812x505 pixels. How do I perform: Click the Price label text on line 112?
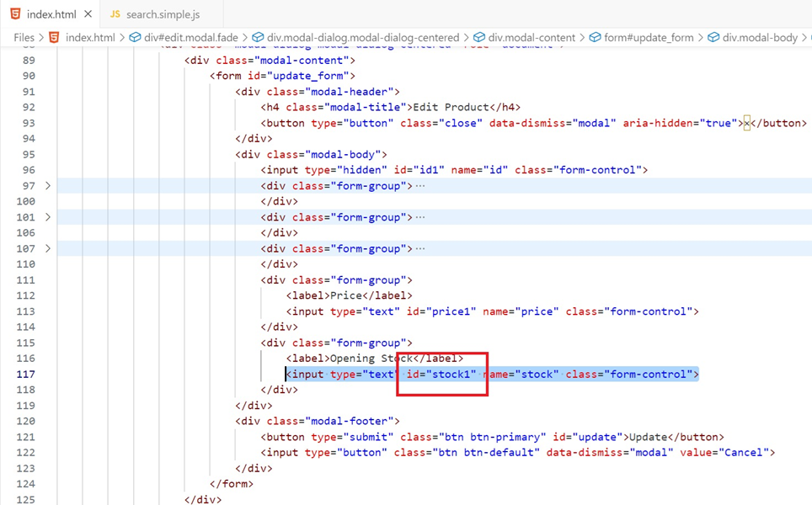[x=346, y=295]
